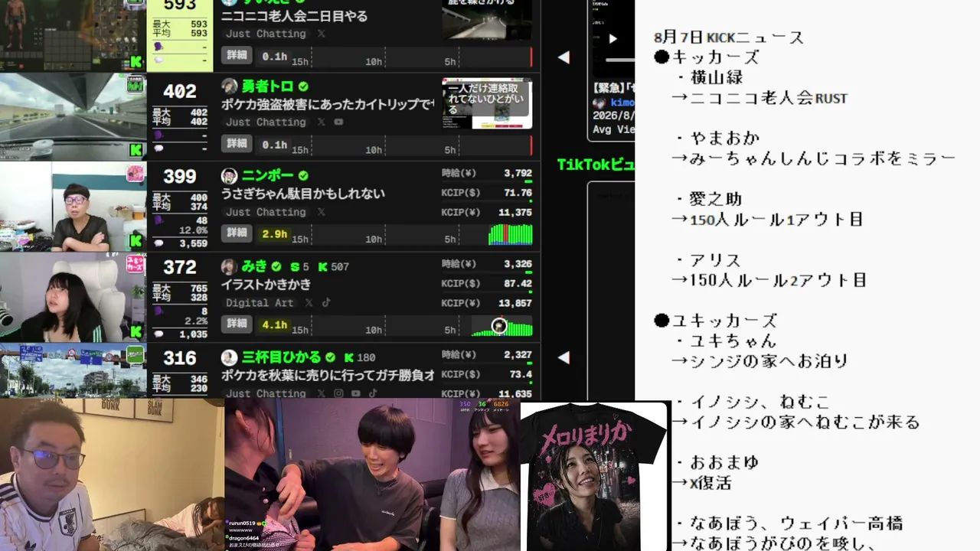Open streamer name みき

coord(255,266)
